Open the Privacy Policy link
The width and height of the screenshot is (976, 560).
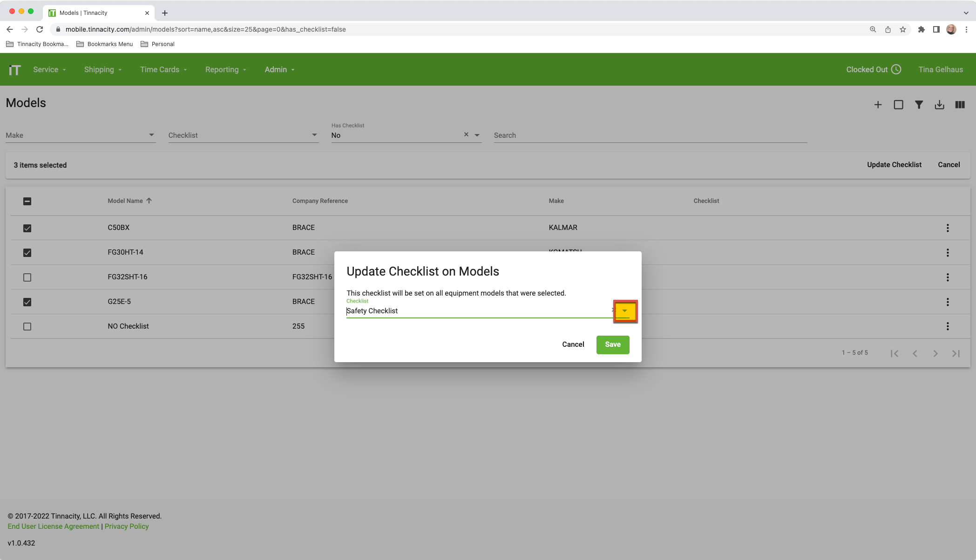click(127, 526)
